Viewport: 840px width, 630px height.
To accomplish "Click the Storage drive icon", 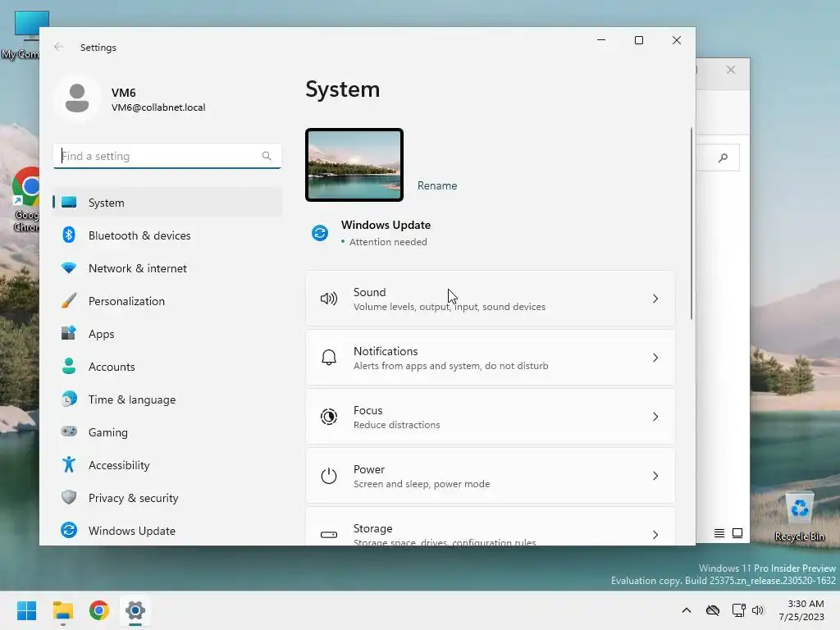I will click(x=329, y=535).
